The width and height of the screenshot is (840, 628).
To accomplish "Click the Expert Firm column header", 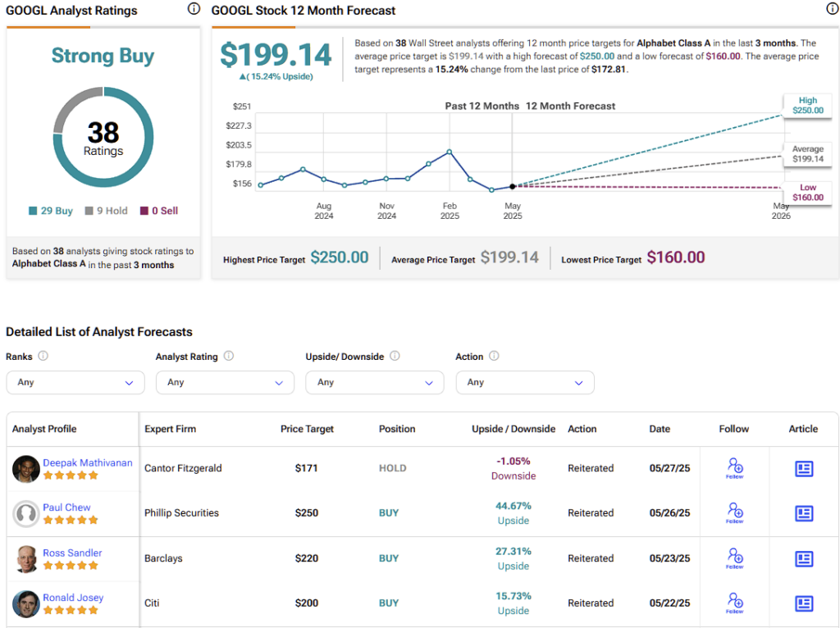I will pos(171,429).
